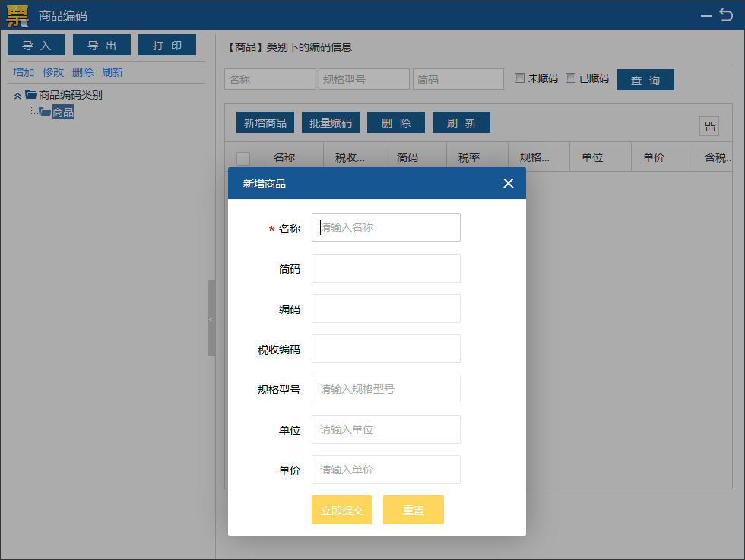This screenshot has width=745, height=560.
Task: Click the 刷新 toolbar button
Action: 461,122
